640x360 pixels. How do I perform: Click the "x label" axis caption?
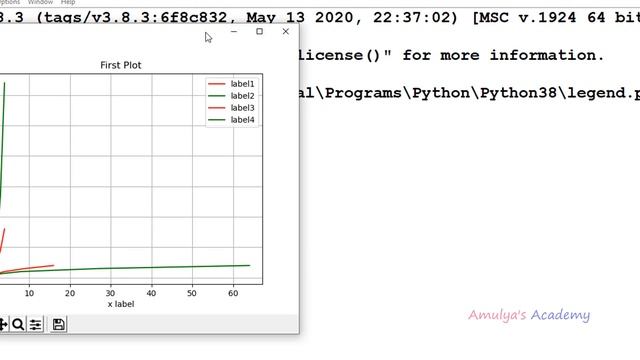121,304
